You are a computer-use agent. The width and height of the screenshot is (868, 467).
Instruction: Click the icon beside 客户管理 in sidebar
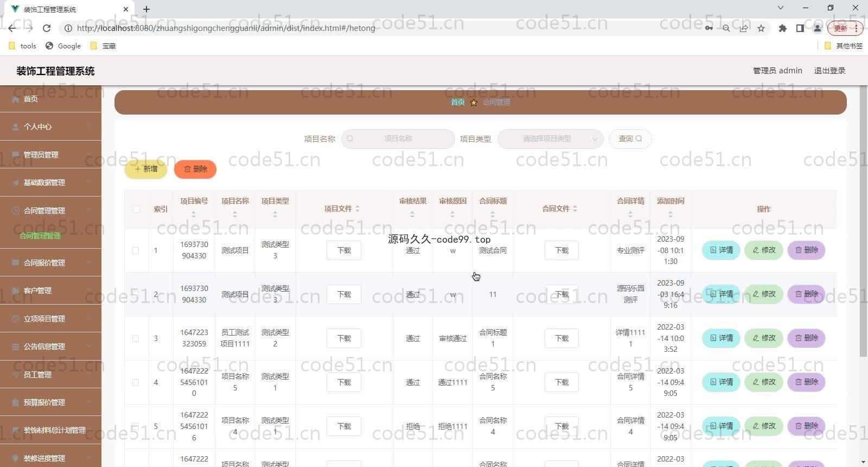(15, 291)
